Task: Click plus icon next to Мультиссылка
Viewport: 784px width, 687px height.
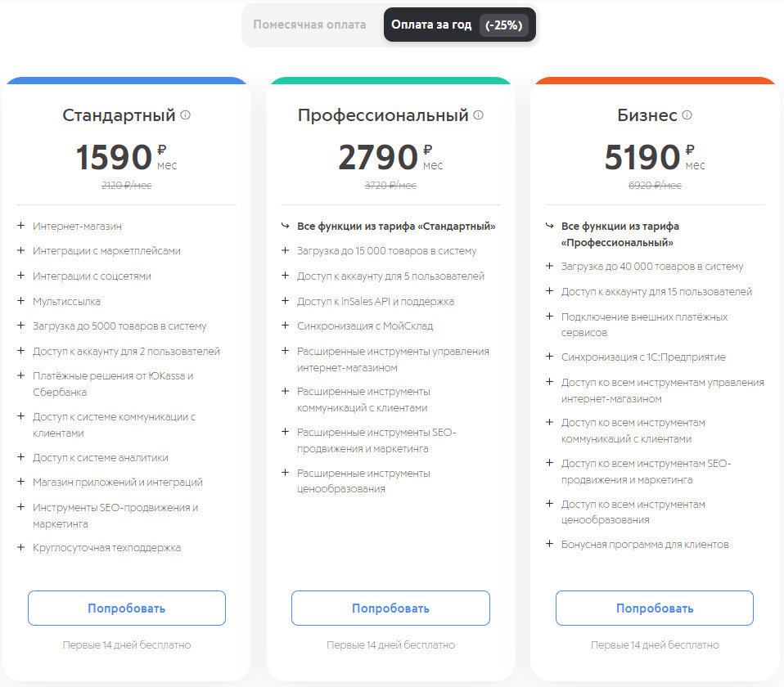Action: [x=20, y=301]
